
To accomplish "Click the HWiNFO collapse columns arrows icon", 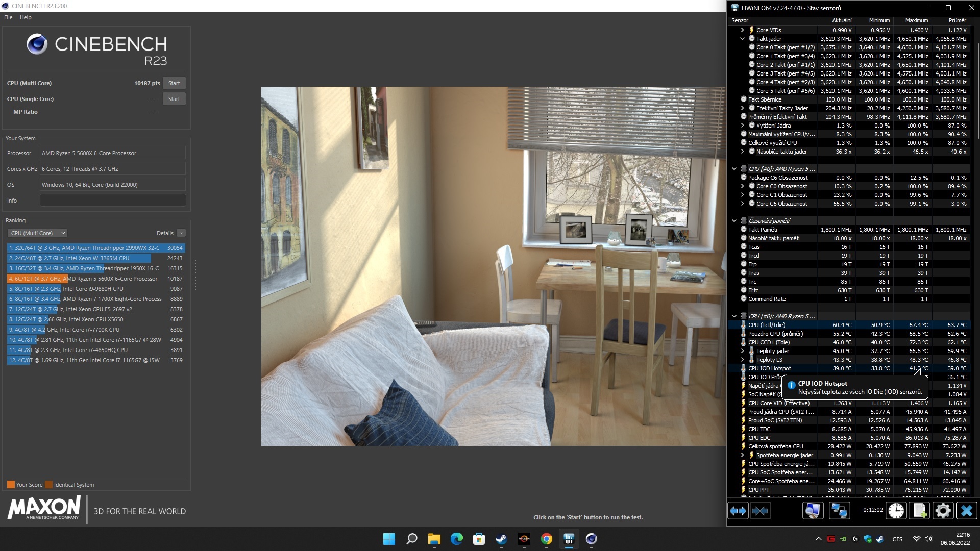I will tap(761, 511).
